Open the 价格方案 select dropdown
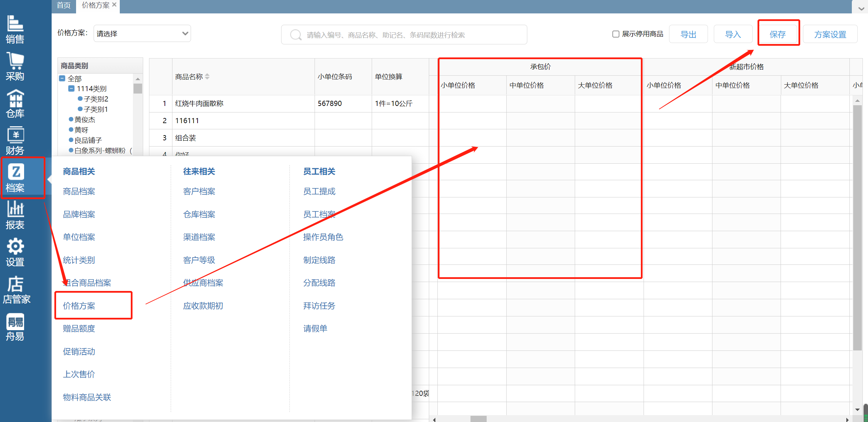868x422 pixels. point(142,34)
